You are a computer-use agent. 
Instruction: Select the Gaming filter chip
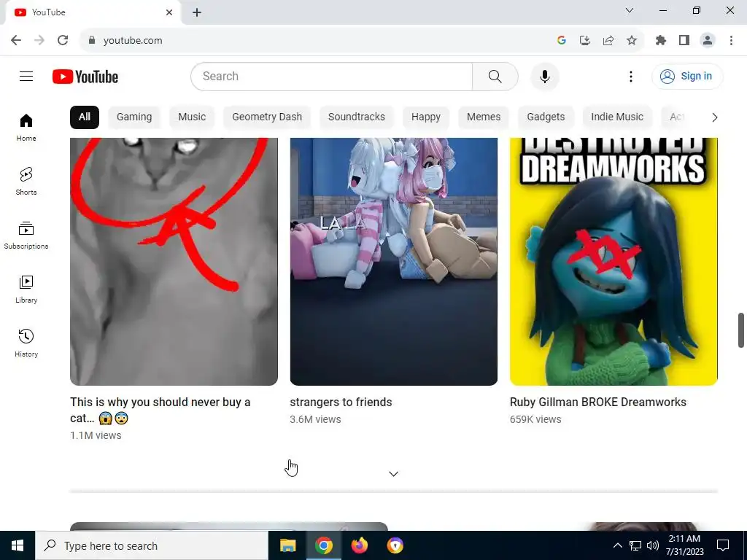coord(134,117)
